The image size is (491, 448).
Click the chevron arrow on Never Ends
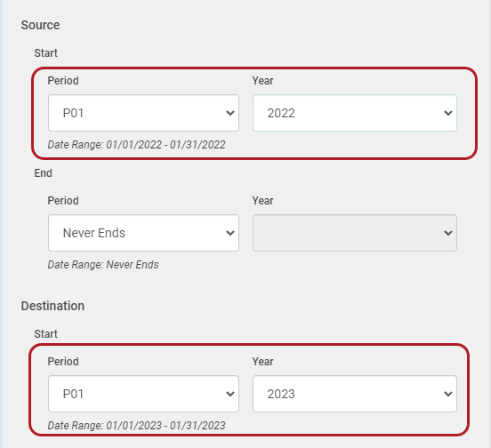tap(230, 233)
